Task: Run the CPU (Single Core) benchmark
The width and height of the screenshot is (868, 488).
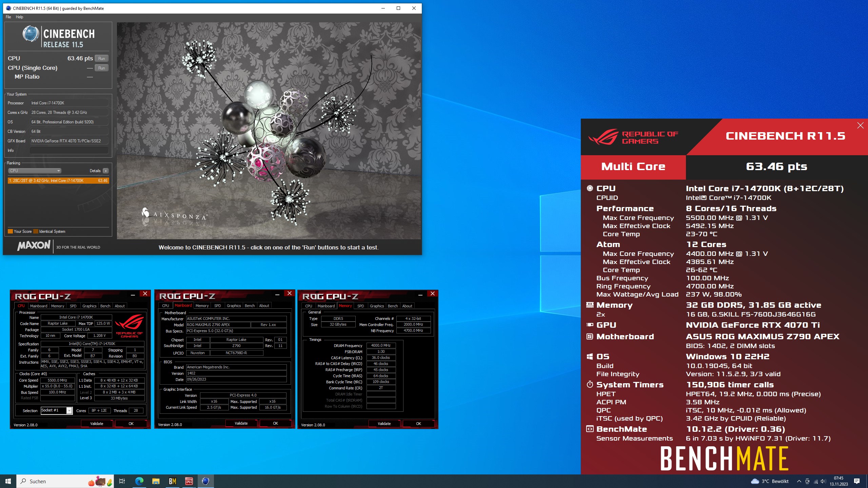Action: click(x=102, y=68)
